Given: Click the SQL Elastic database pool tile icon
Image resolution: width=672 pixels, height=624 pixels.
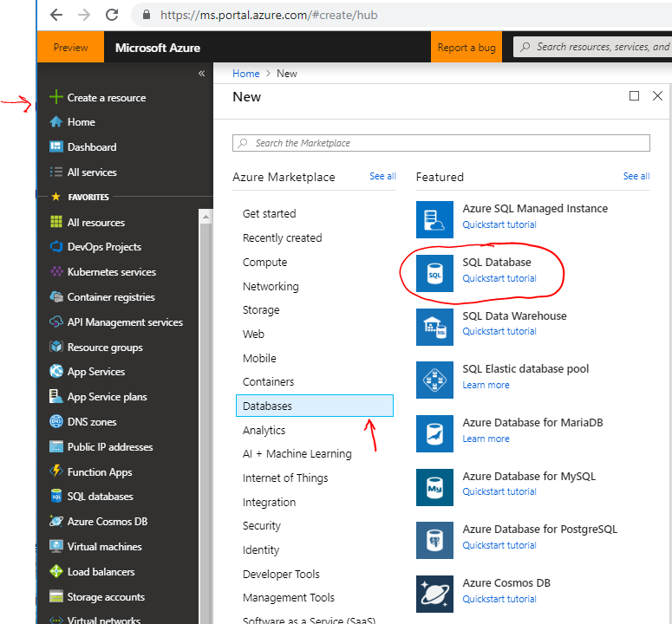Looking at the screenshot, I should (434, 380).
